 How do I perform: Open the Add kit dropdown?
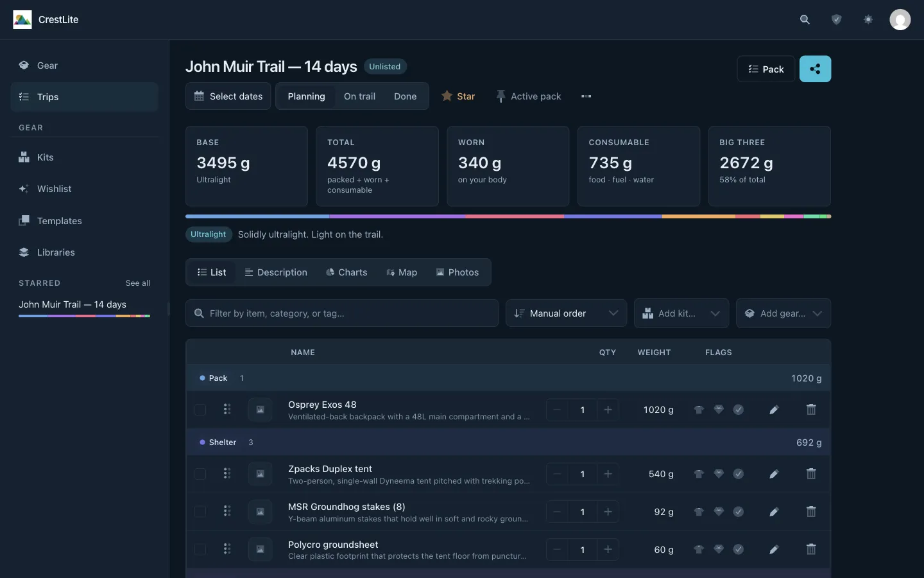coord(681,313)
